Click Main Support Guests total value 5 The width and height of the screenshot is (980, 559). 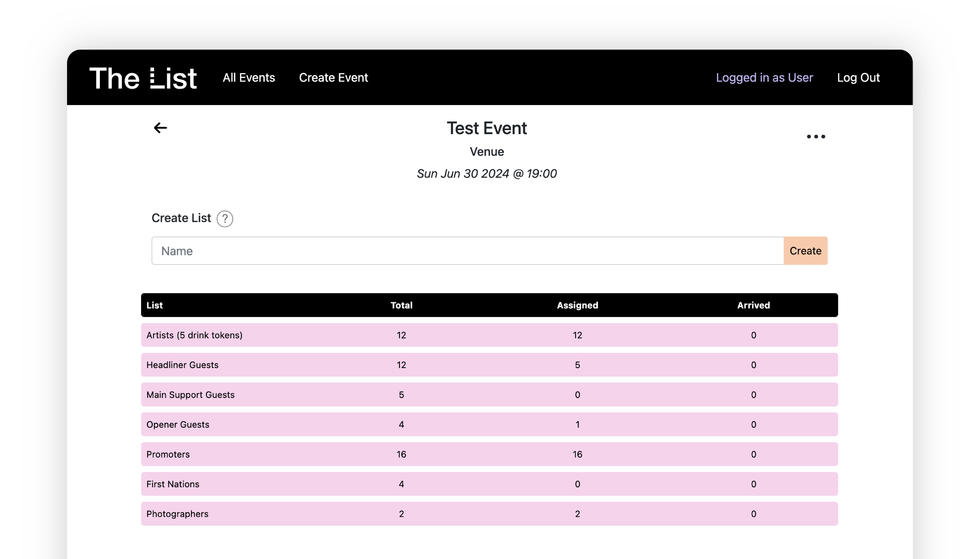[401, 395]
